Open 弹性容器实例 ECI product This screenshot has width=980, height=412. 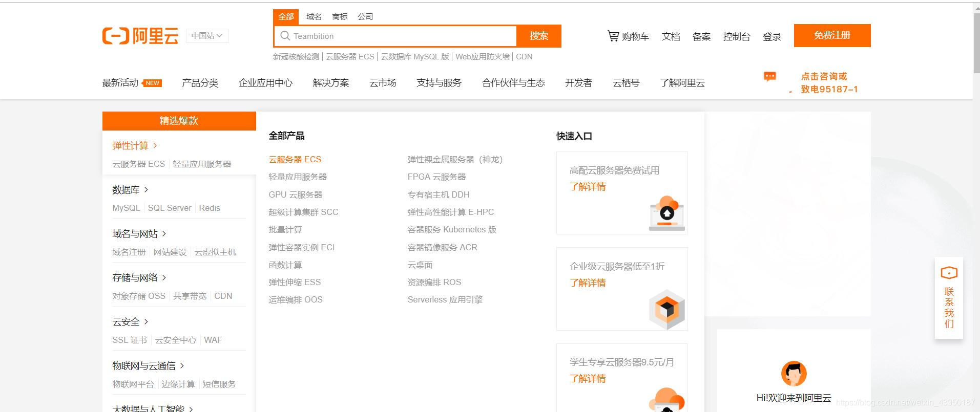point(302,248)
